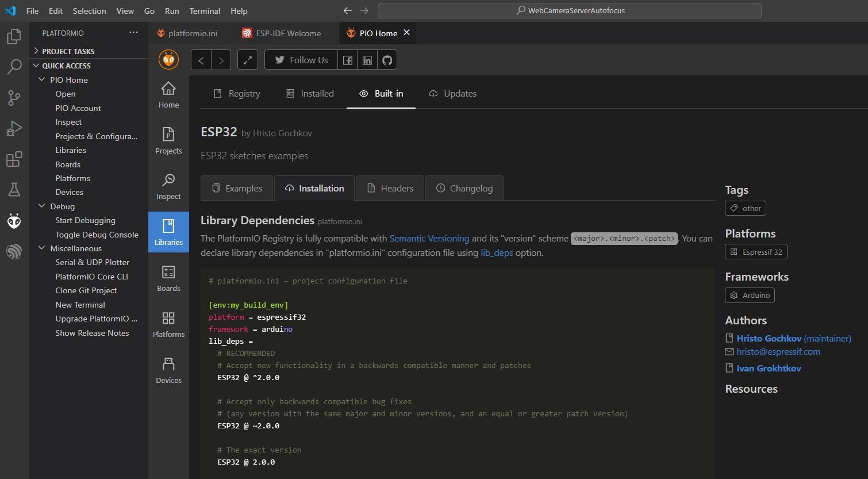Show the Examples tab of ESP32 library
The width and height of the screenshot is (868, 479).
tap(237, 188)
